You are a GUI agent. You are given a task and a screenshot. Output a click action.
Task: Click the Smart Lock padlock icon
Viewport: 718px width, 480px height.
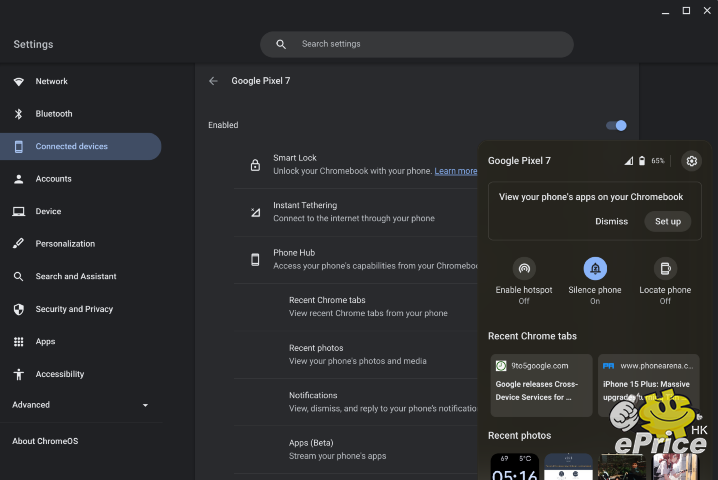(255, 165)
